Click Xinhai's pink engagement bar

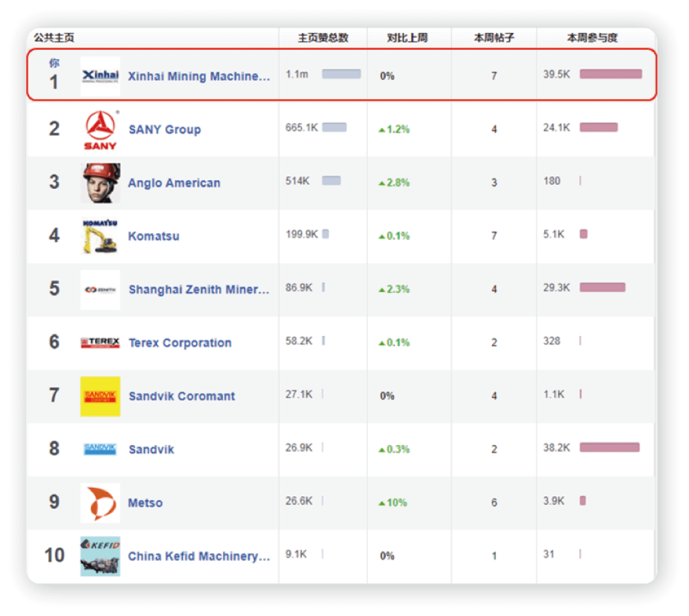[x=611, y=74]
